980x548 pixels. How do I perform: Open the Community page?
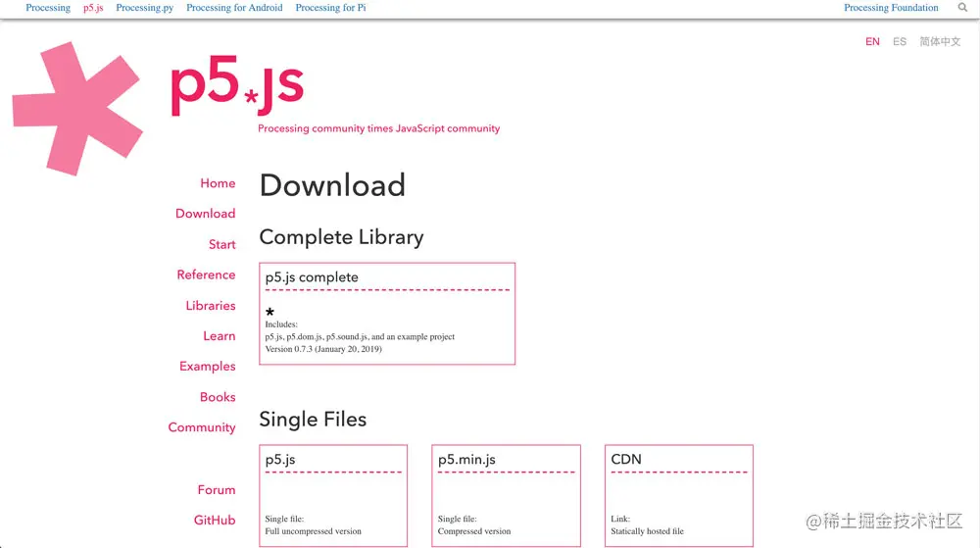click(x=201, y=427)
